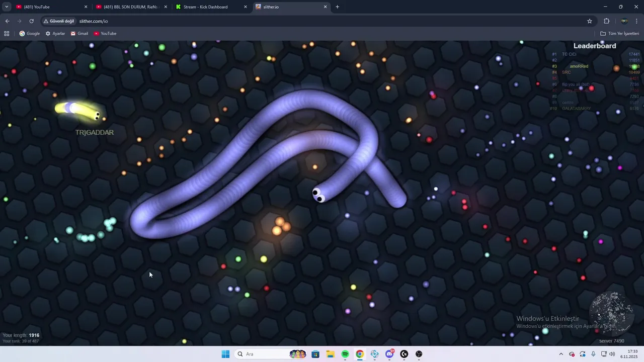This screenshot has width=644, height=362.
Task: Click the taskbar 'Ara' search box
Action: tap(272, 354)
